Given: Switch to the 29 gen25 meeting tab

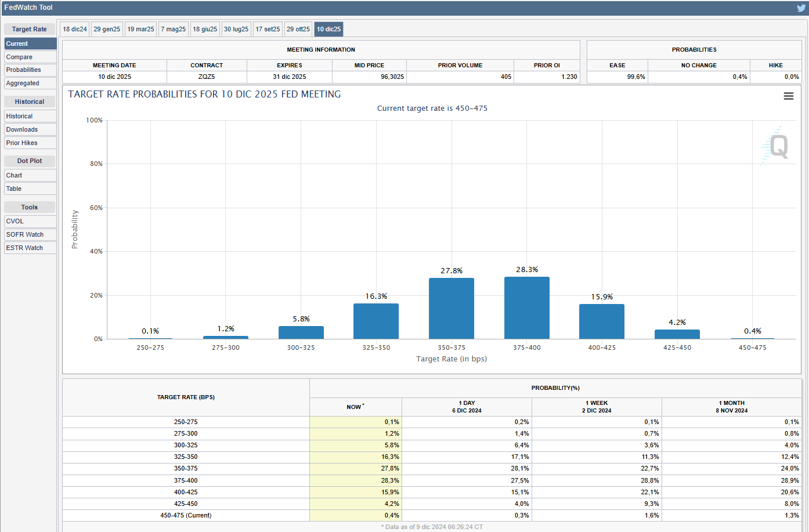Looking at the screenshot, I should coord(107,30).
